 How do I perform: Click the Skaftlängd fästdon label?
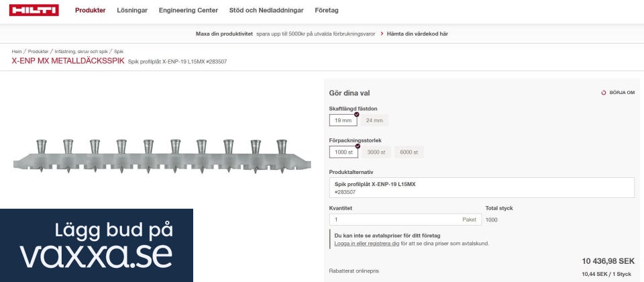[x=354, y=109]
